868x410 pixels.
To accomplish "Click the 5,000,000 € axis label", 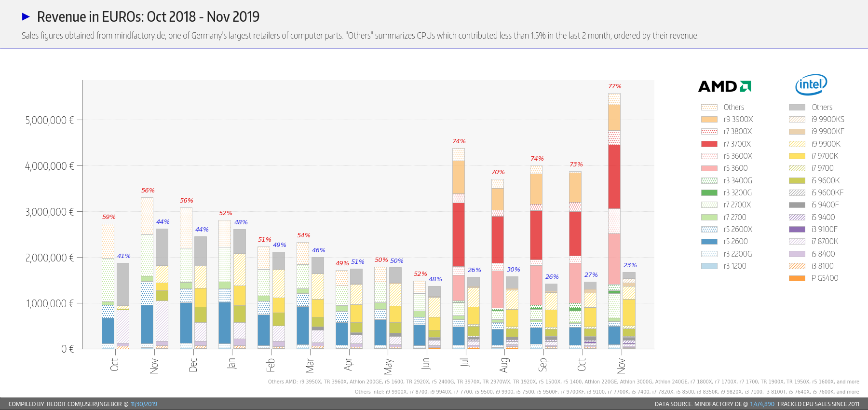I will (49, 120).
